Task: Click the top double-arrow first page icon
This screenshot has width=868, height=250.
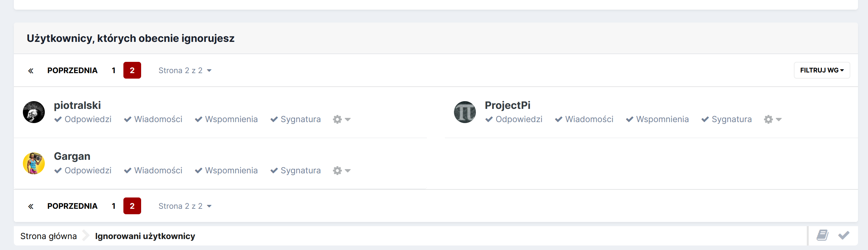Action: 31,71
